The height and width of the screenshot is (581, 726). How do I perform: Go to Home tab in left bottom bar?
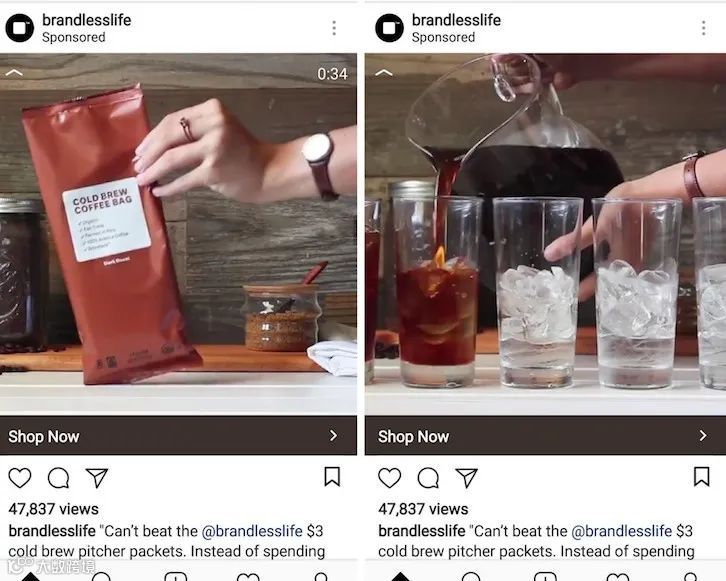31,576
